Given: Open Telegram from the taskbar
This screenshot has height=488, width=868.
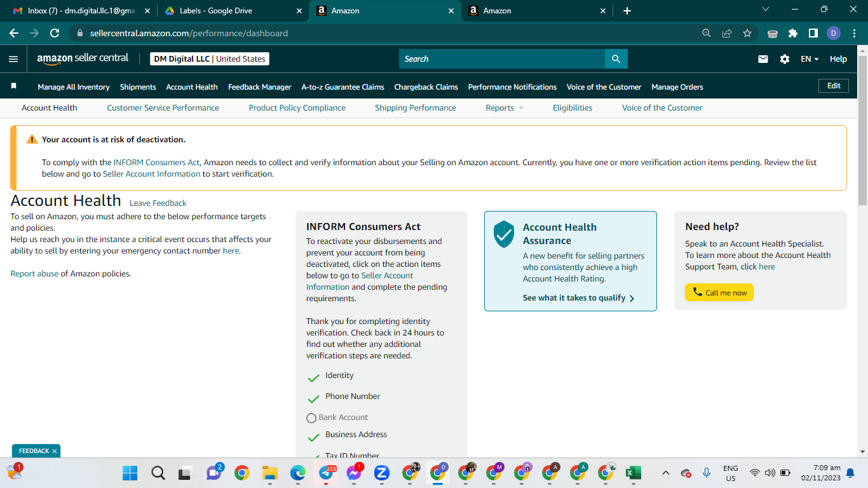Looking at the screenshot, I should click(x=326, y=473).
